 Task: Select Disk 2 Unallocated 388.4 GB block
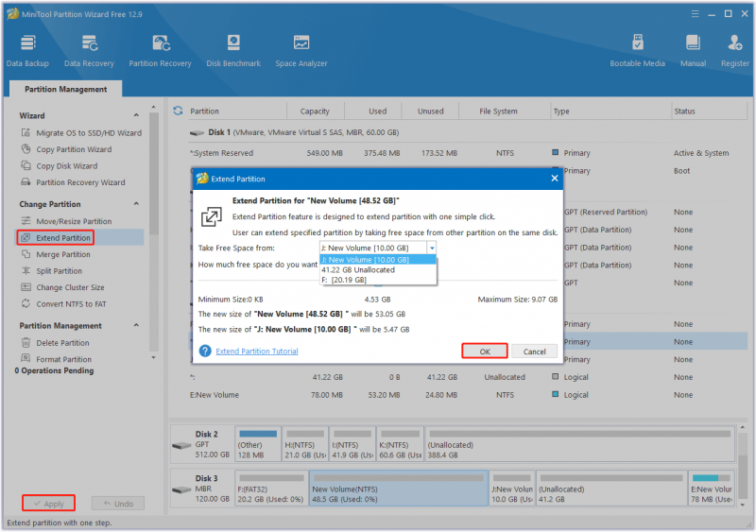pos(579,444)
